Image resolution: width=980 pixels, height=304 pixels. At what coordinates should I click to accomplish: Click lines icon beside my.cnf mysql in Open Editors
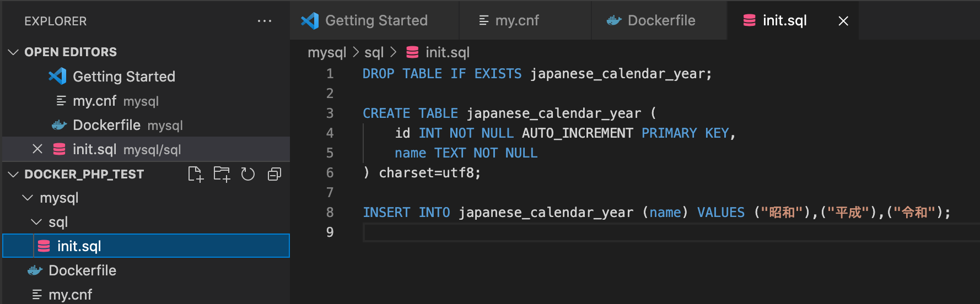point(61,101)
